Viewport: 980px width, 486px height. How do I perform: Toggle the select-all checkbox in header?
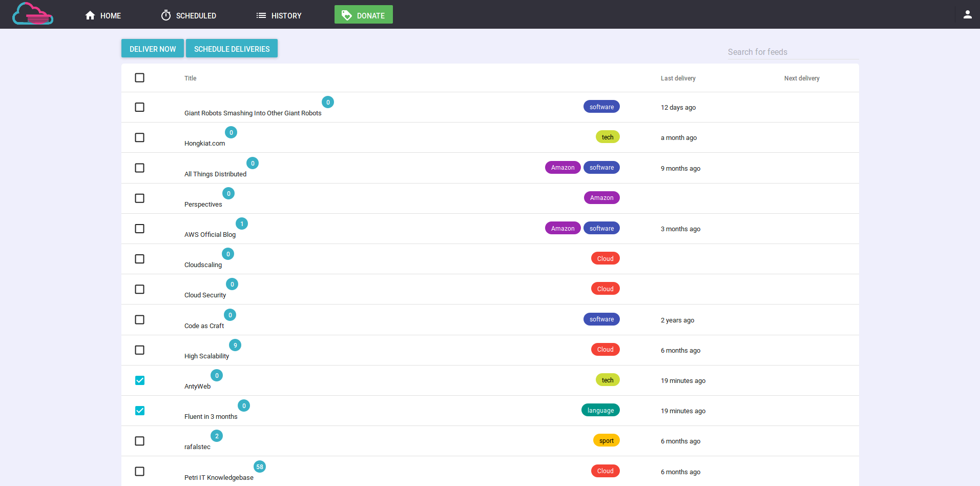(x=139, y=77)
